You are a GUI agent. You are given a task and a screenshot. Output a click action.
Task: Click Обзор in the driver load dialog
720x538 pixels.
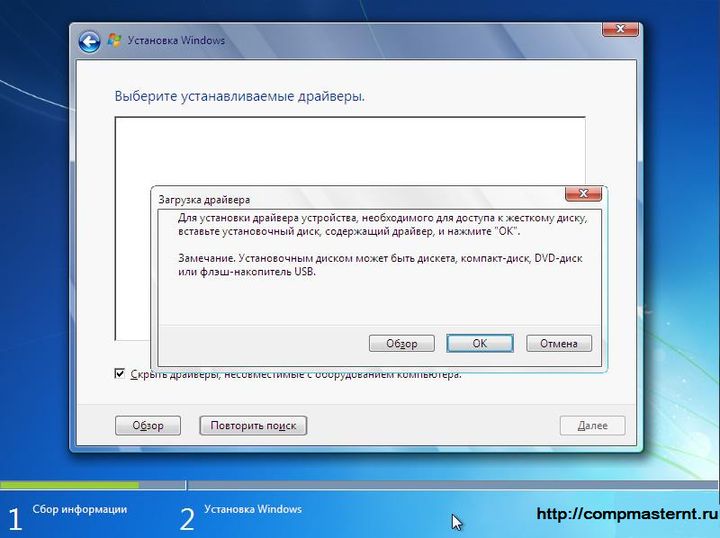(x=401, y=343)
